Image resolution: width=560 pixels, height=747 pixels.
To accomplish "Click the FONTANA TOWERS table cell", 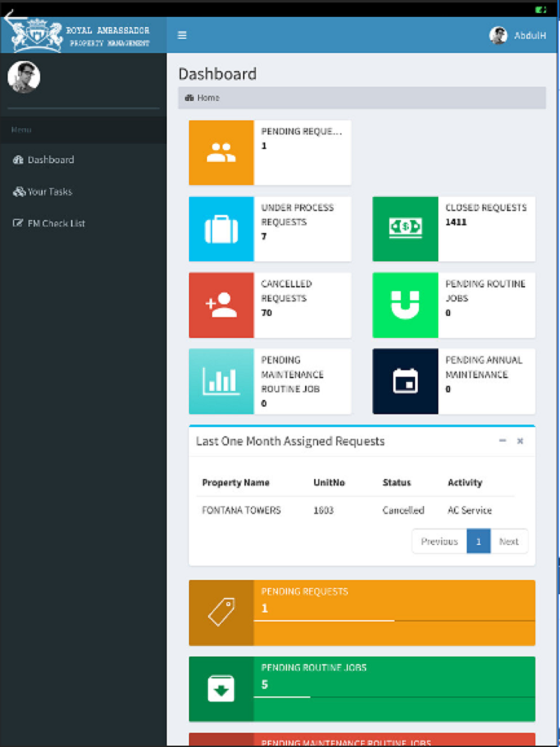I will [x=241, y=510].
